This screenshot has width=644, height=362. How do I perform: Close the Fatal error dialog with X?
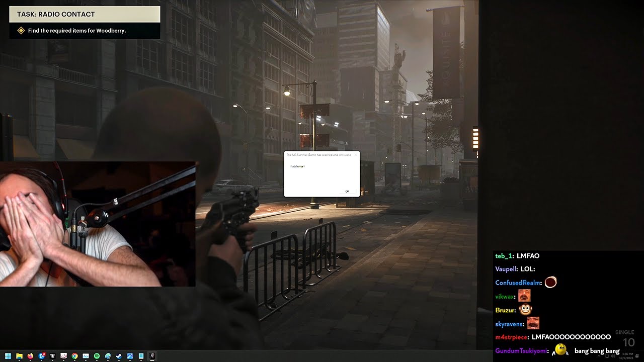pyautogui.click(x=356, y=155)
